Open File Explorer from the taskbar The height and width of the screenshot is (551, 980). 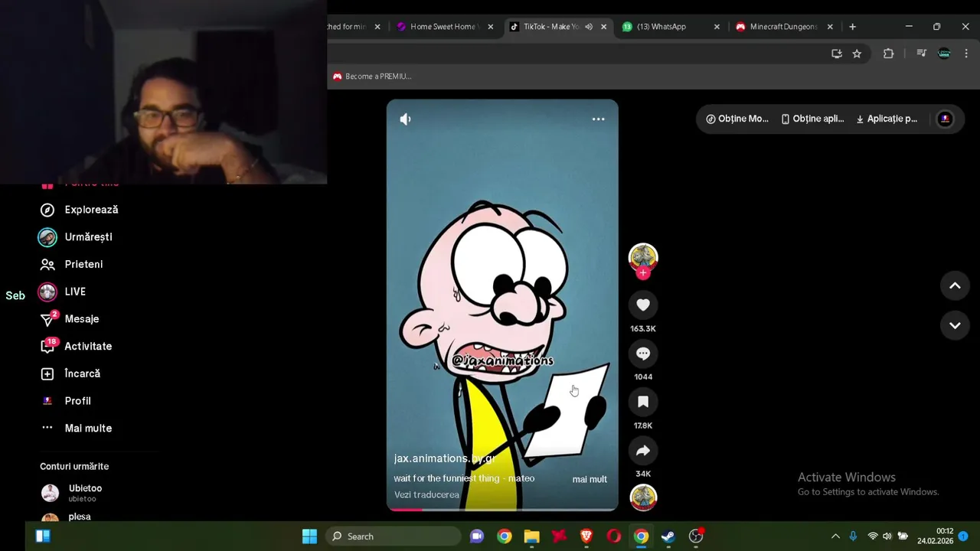tap(531, 536)
